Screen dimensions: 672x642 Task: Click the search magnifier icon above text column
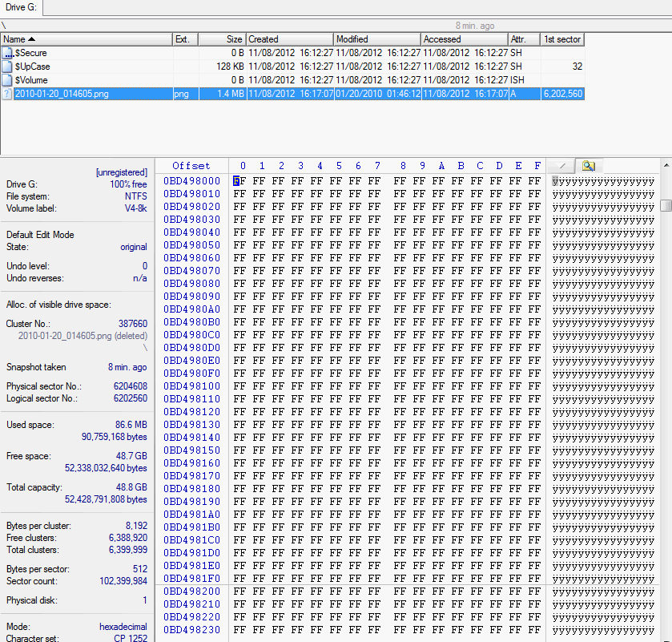pos(588,166)
